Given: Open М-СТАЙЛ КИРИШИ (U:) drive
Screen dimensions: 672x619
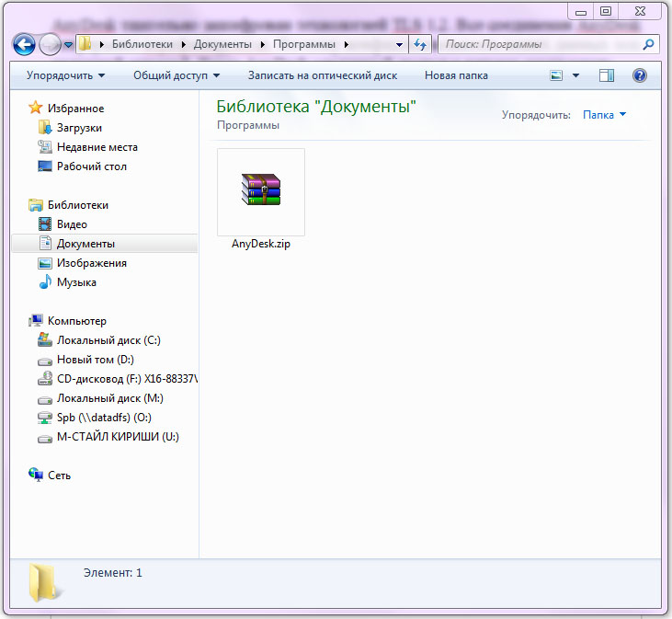Looking at the screenshot, I should tap(118, 436).
